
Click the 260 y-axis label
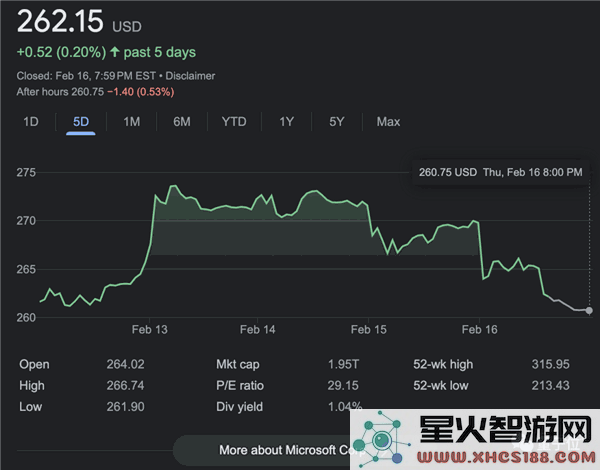pyautogui.click(x=26, y=317)
